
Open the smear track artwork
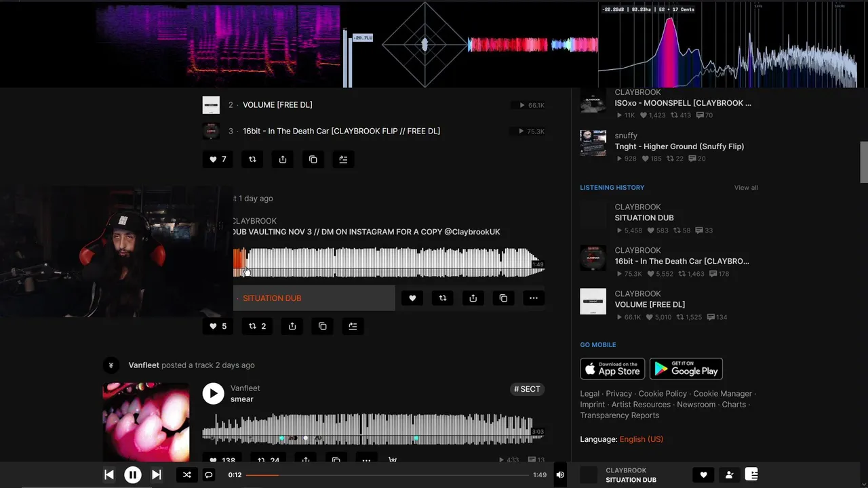(x=146, y=422)
